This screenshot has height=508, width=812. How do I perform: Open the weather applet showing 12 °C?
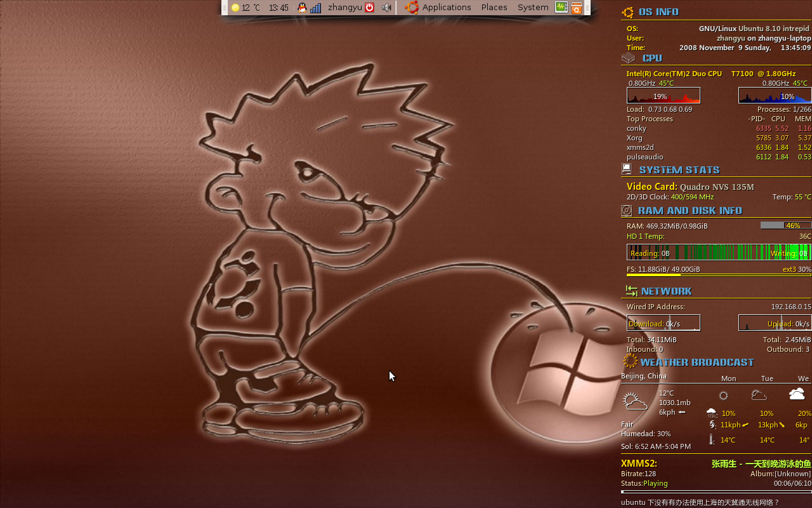[x=246, y=8]
